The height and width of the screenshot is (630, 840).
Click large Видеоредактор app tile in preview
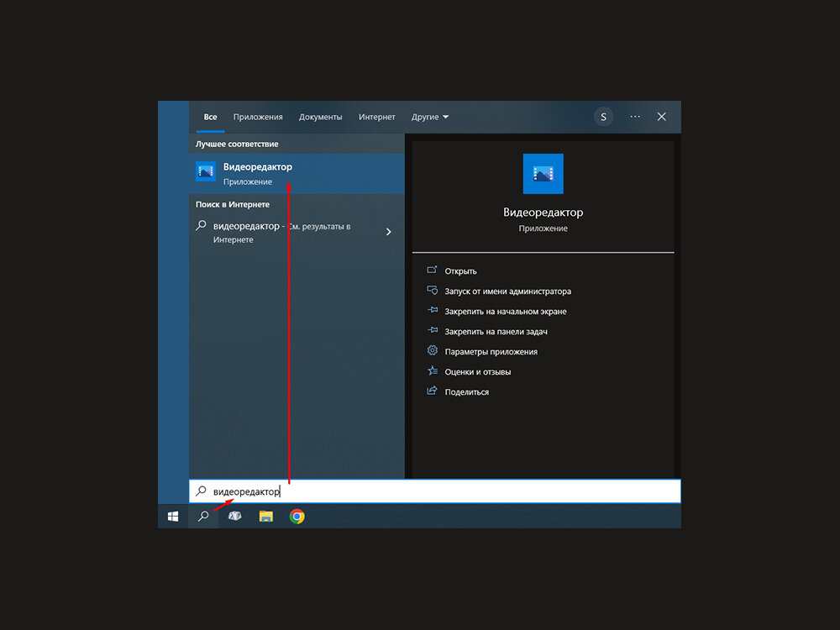pos(543,174)
